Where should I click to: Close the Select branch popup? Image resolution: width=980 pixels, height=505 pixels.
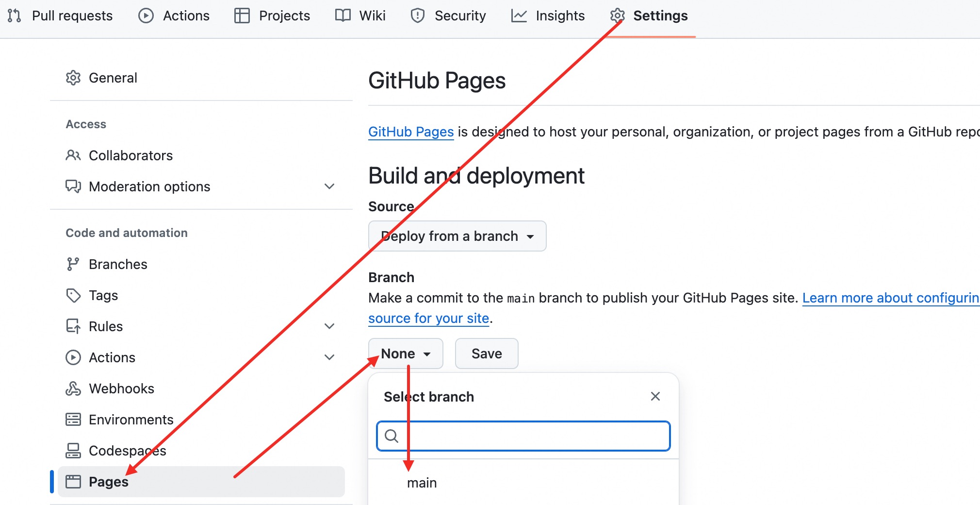point(655,397)
